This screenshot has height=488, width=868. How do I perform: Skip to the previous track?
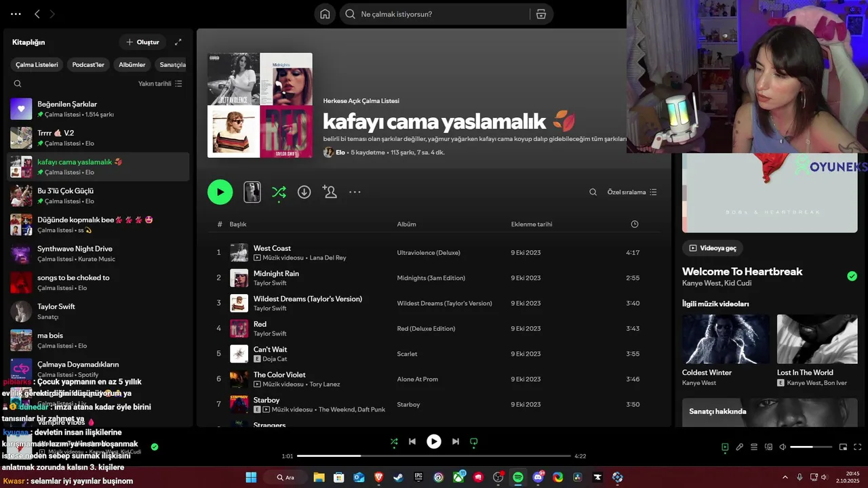point(412,441)
